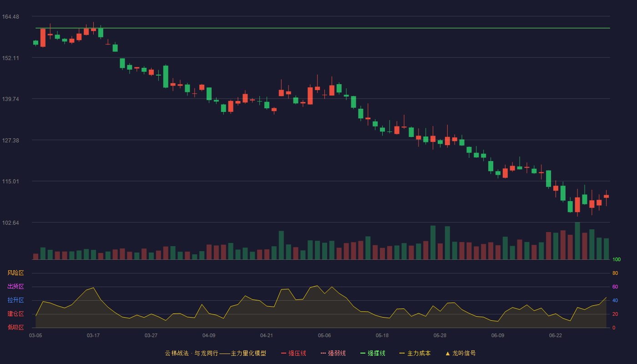Screen dimensions: 637x364
Task: Click the 152.11 price axis label
Action: (x=10, y=58)
